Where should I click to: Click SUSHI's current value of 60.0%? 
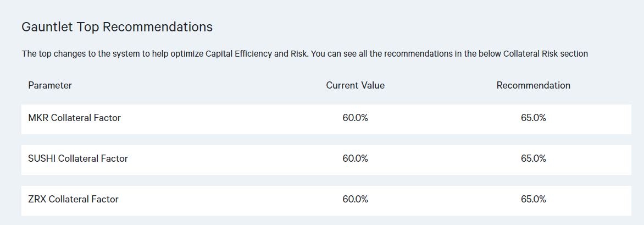(355, 158)
